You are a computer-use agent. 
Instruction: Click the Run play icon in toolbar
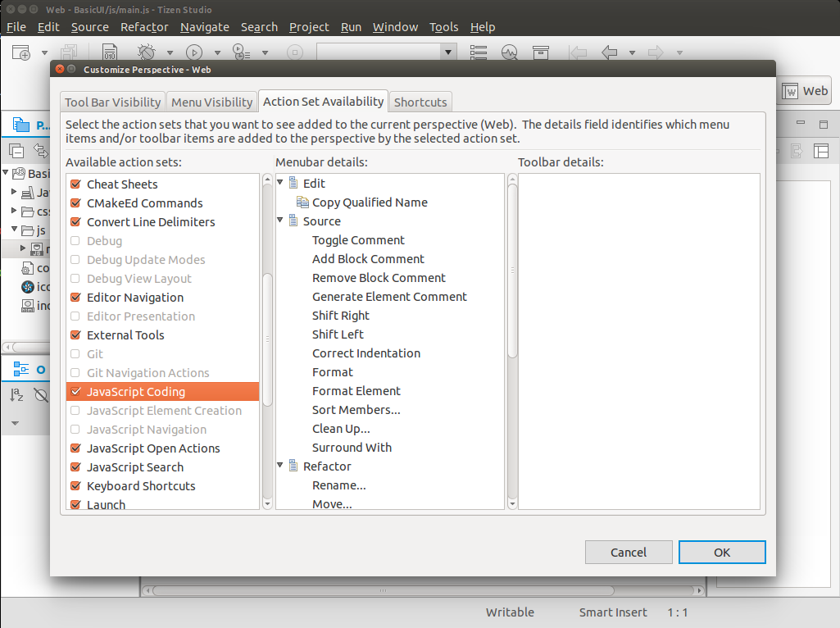tap(194, 52)
